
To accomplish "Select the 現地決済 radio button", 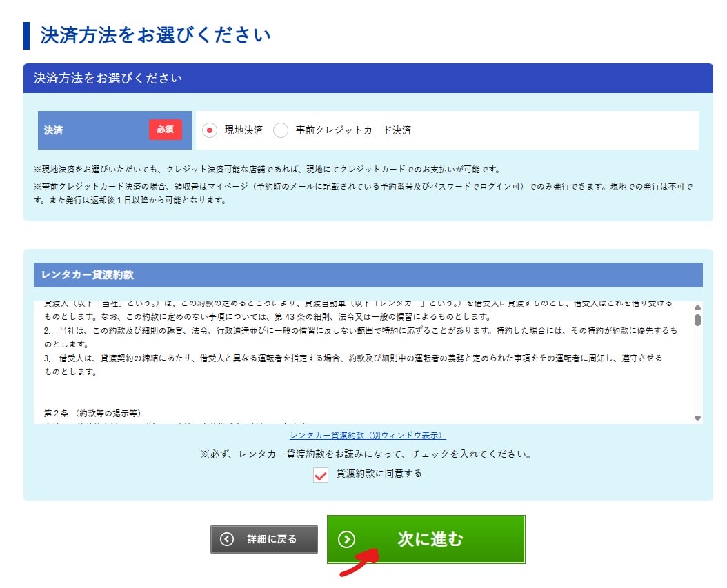I will tap(210, 130).
